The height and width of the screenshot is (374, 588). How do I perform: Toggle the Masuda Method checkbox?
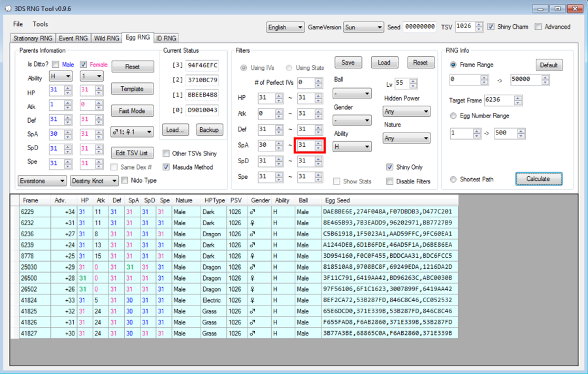[166, 167]
